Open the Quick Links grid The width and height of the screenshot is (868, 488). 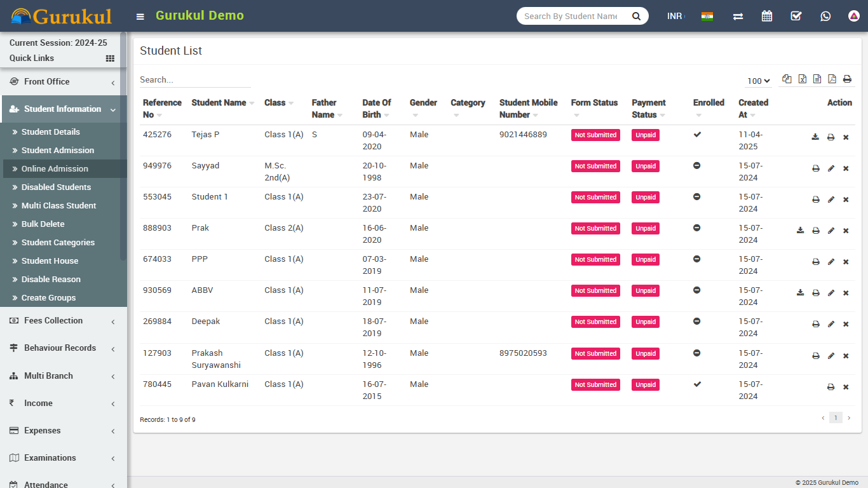110,58
